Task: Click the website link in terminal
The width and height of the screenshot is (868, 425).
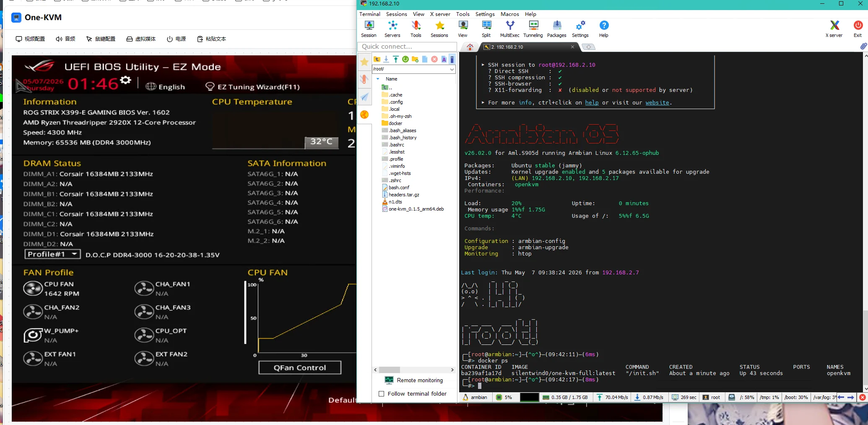Action: click(657, 102)
